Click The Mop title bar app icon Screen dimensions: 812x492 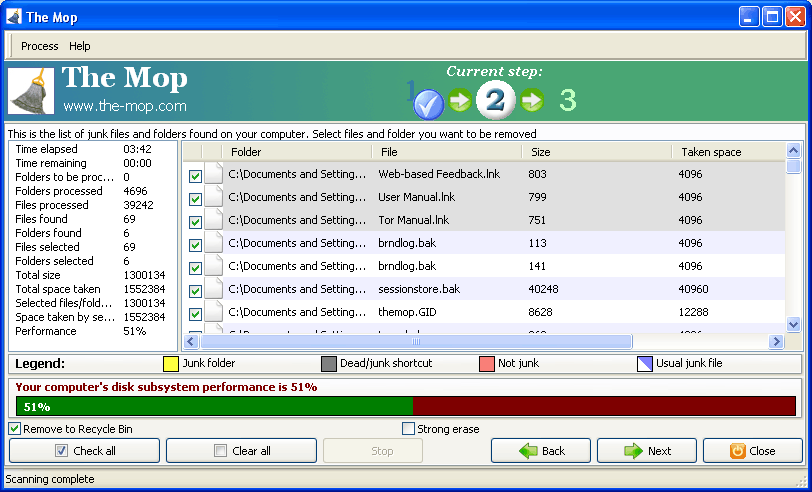14,17
